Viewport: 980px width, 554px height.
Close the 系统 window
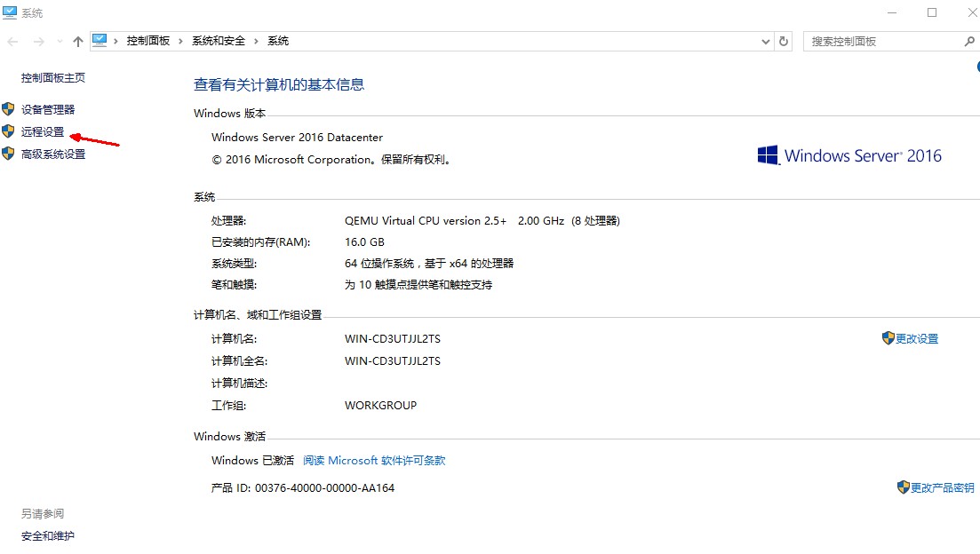972,12
